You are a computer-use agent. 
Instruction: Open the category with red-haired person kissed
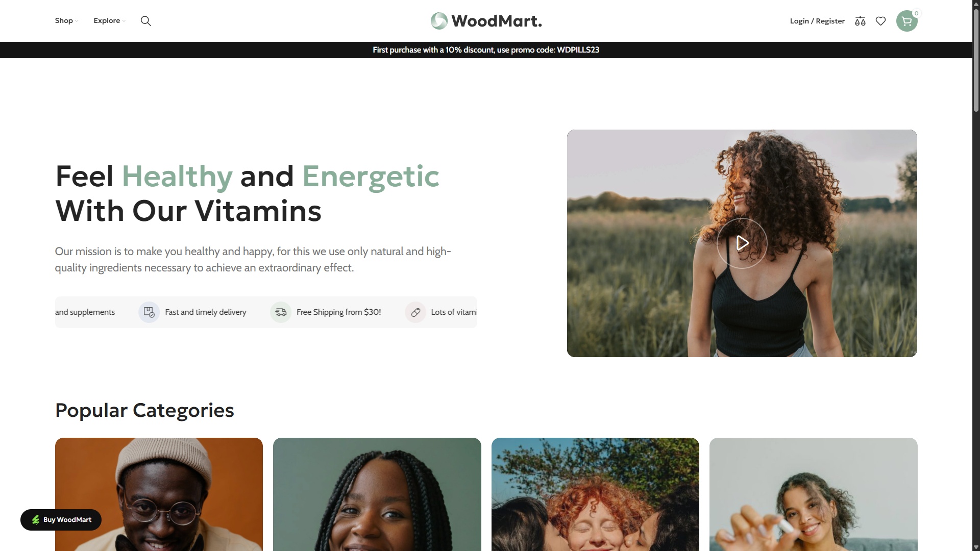click(x=595, y=494)
